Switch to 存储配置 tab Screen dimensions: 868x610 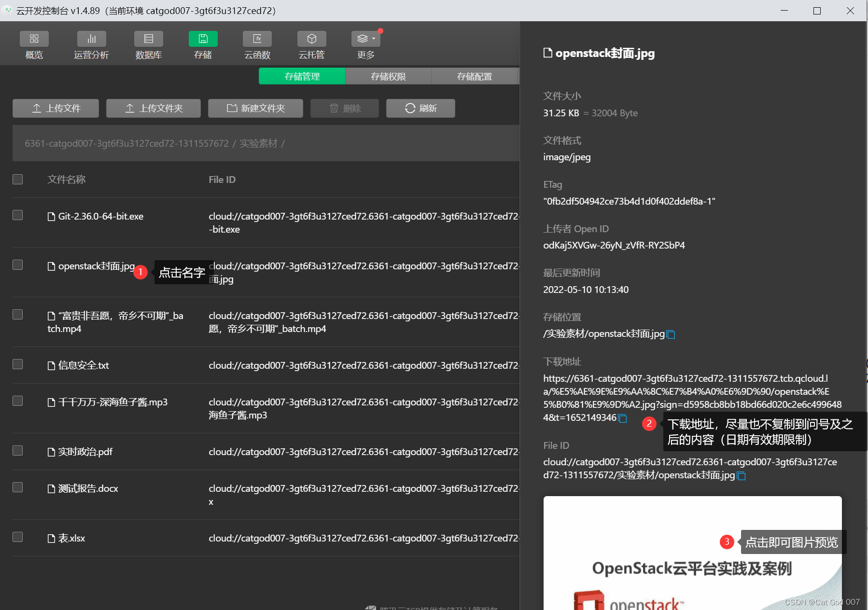(475, 76)
